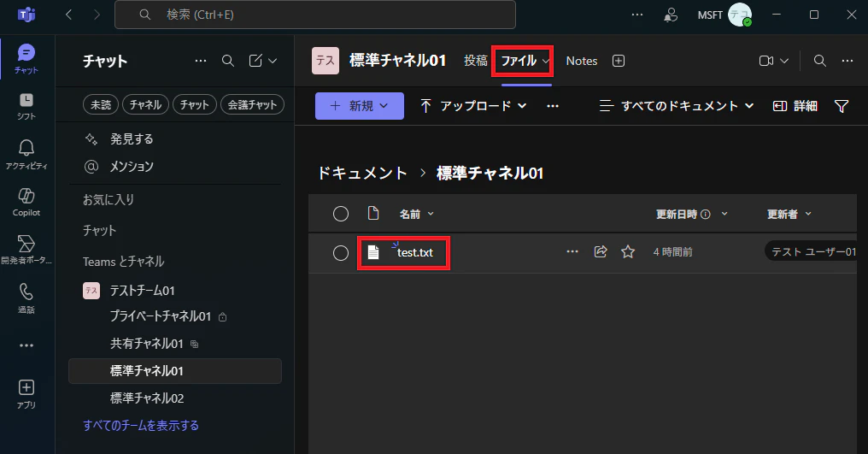Switch to the Posts (投稿) tab
The width and height of the screenshot is (868, 454).
(x=476, y=61)
